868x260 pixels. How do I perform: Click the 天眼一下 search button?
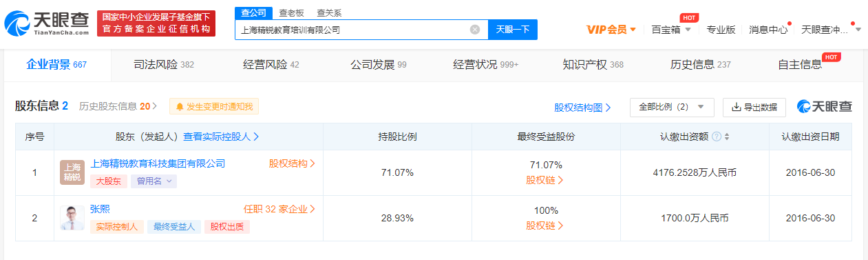513,30
